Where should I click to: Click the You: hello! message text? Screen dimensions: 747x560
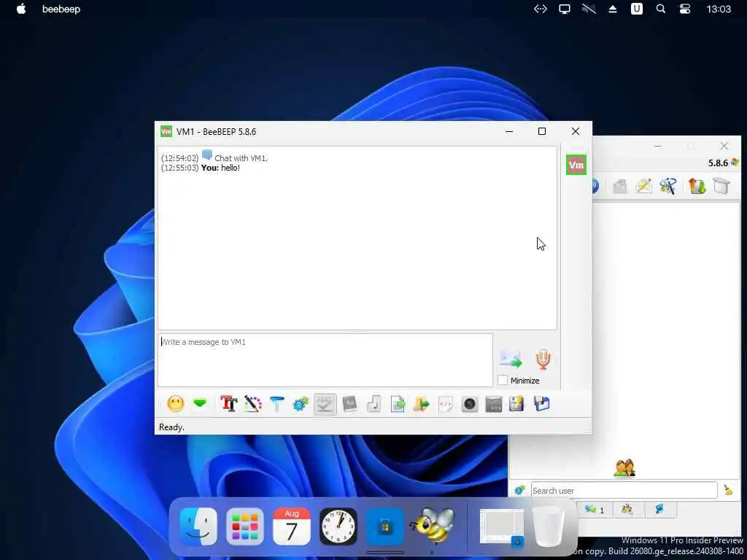point(220,168)
